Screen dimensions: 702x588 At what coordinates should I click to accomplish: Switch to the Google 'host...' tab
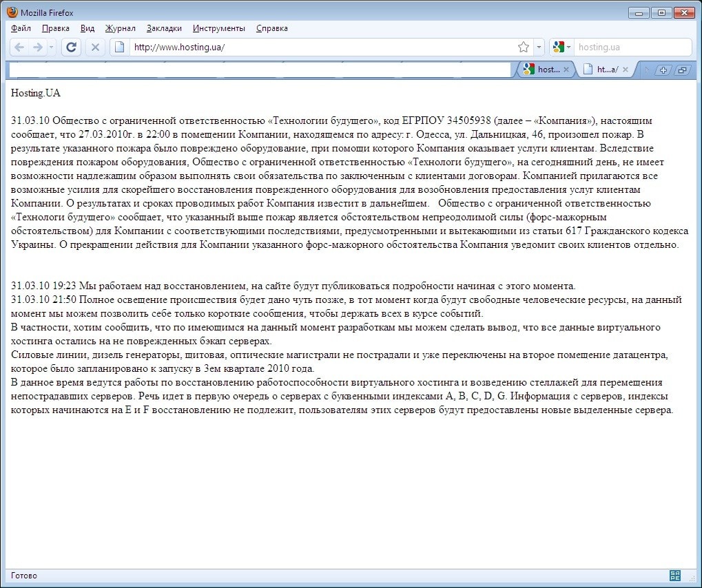tap(543, 70)
